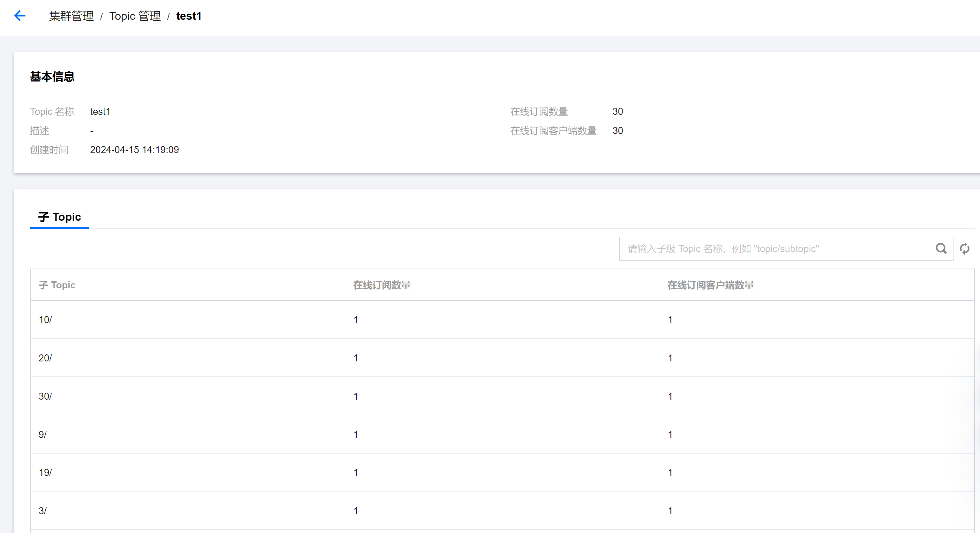Select the 子 Topic tab
This screenshot has width=980, height=533.
[x=59, y=217]
